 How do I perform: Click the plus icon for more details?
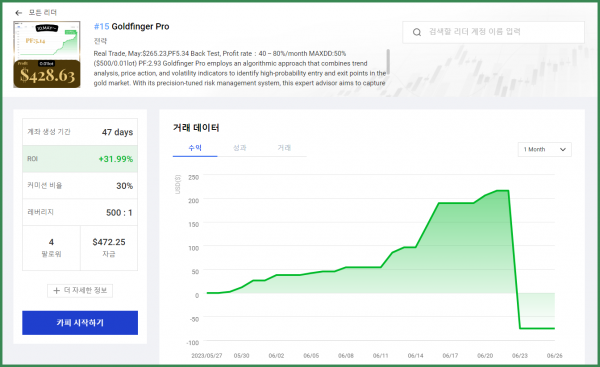[x=56, y=291]
